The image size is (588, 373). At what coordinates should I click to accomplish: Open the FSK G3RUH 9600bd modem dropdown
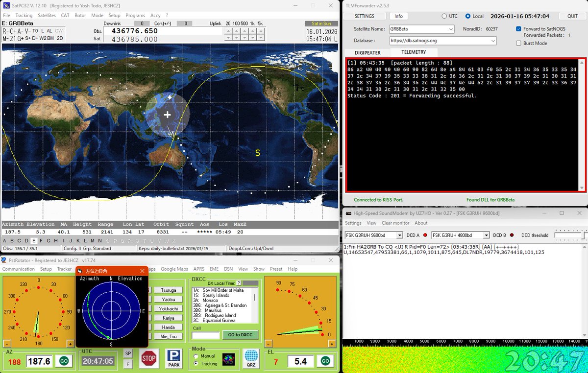tap(400, 235)
